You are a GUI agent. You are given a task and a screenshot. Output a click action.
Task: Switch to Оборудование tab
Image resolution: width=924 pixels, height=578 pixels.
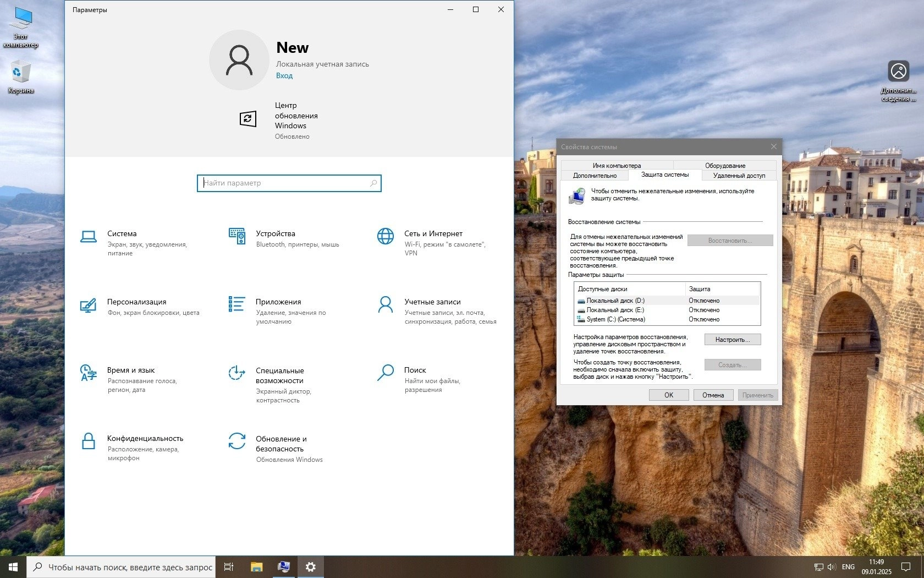[725, 165]
